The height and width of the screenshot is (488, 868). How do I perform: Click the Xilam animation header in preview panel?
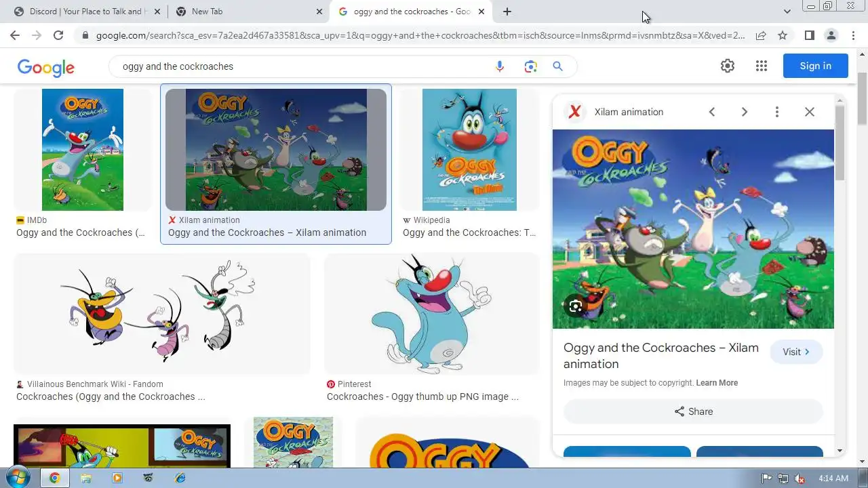[x=629, y=112]
